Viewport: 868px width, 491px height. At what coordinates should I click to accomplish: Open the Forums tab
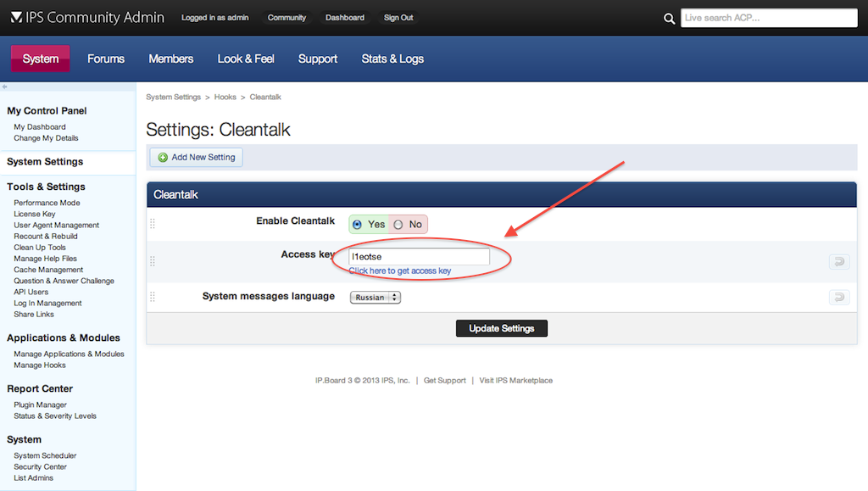point(106,59)
